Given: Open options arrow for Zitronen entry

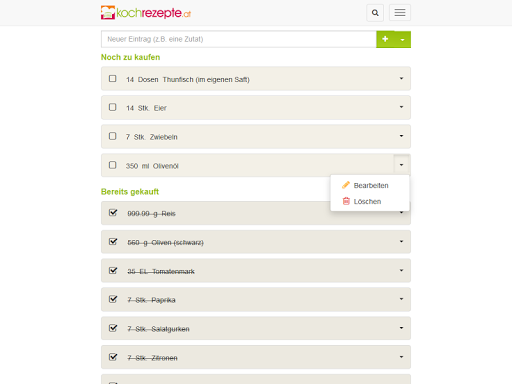Looking at the screenshot, I should click(x=401, y=357).
